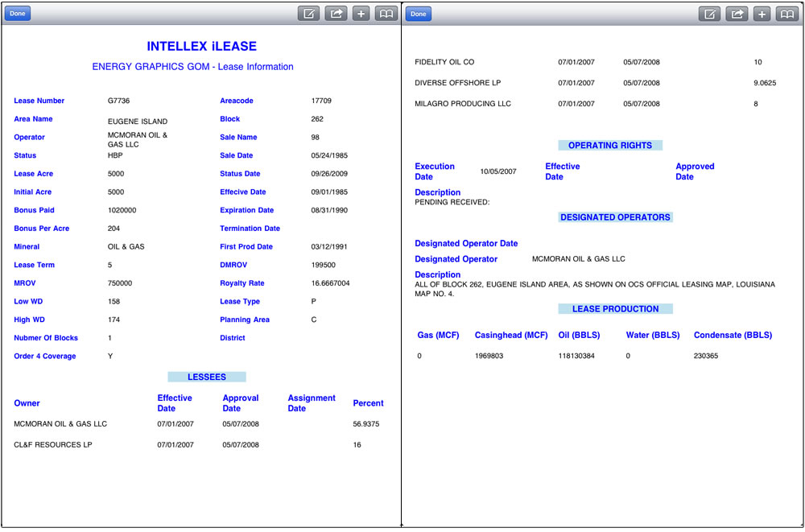805x532 pixels.
Task: Select the Low WD value 158
Action: 114,302
